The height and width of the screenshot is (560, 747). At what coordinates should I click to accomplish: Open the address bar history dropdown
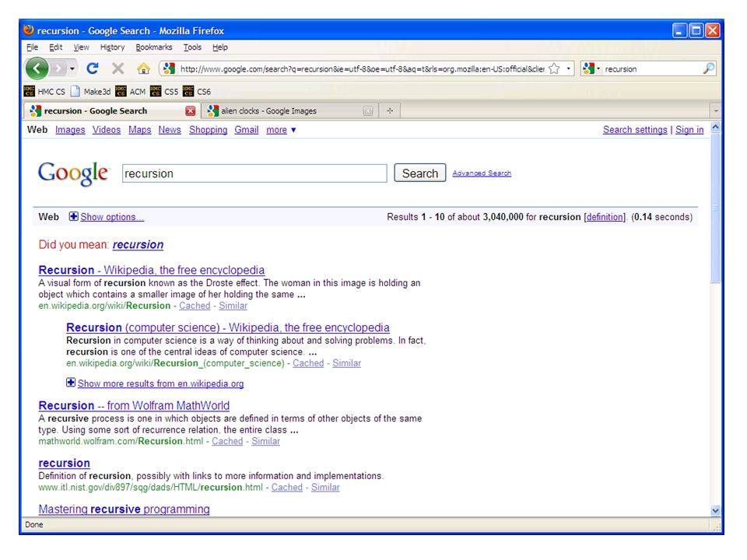(568, 68)
